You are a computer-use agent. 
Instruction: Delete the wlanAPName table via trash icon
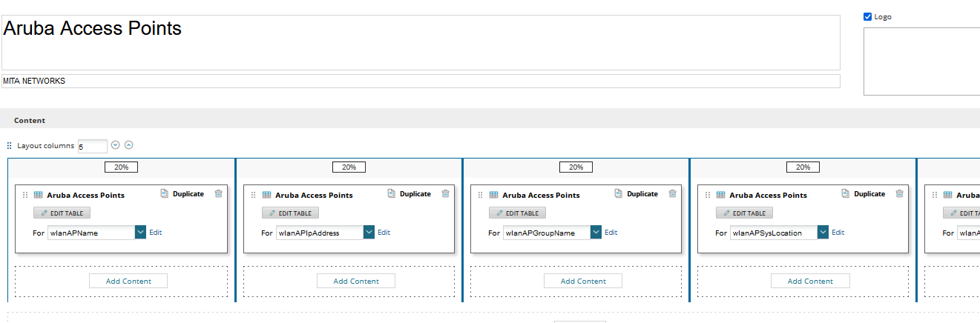218,193
